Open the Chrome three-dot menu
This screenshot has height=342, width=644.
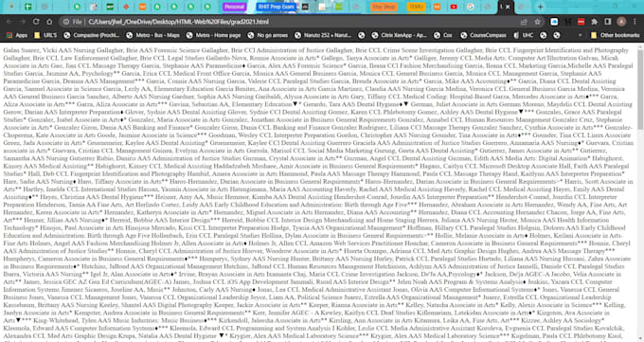tap(635, 22)
